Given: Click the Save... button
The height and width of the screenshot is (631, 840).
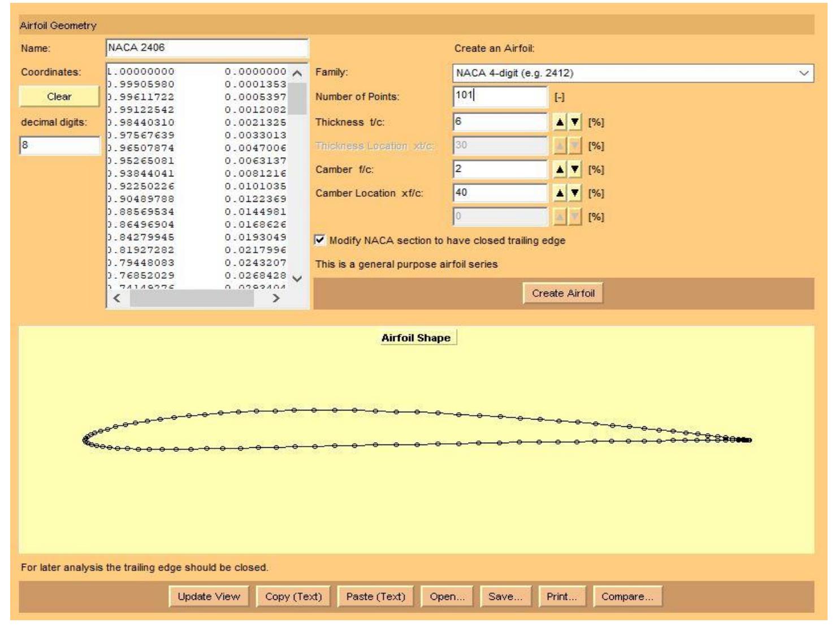Looking at the screenshot, I should 505,597.
